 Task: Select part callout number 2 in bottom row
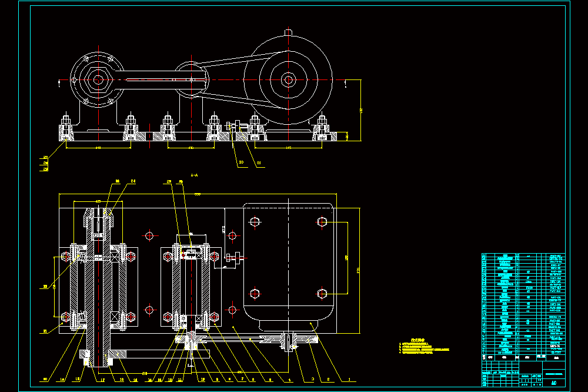[329, 380]
